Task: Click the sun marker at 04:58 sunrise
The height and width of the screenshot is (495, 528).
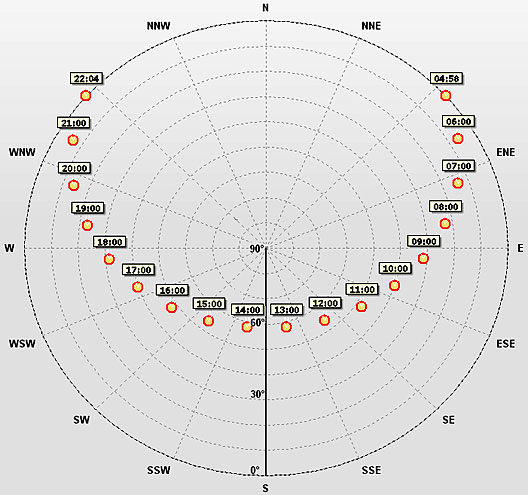Action: coord(446,96)
